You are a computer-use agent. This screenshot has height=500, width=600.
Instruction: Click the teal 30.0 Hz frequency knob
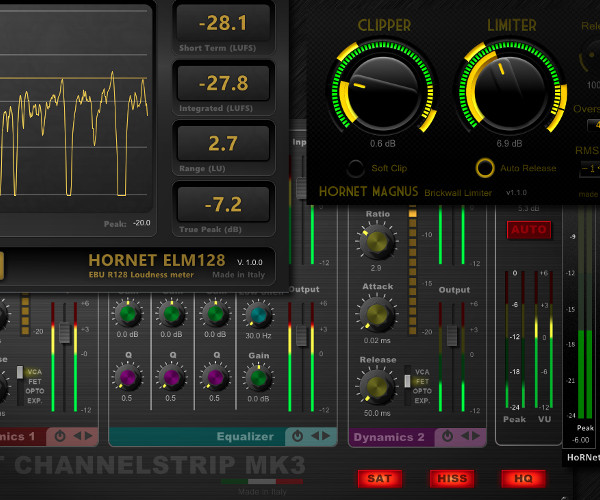[x=258, y=315]
